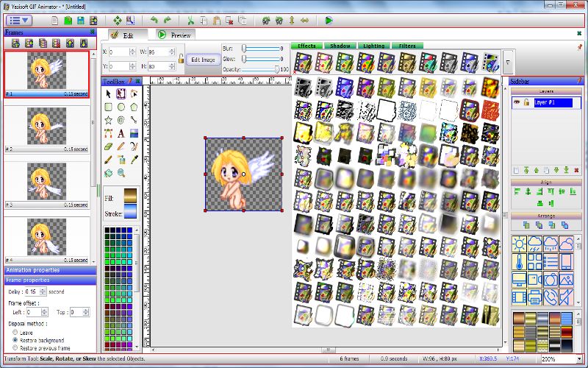Select the star shape tool

108,120
